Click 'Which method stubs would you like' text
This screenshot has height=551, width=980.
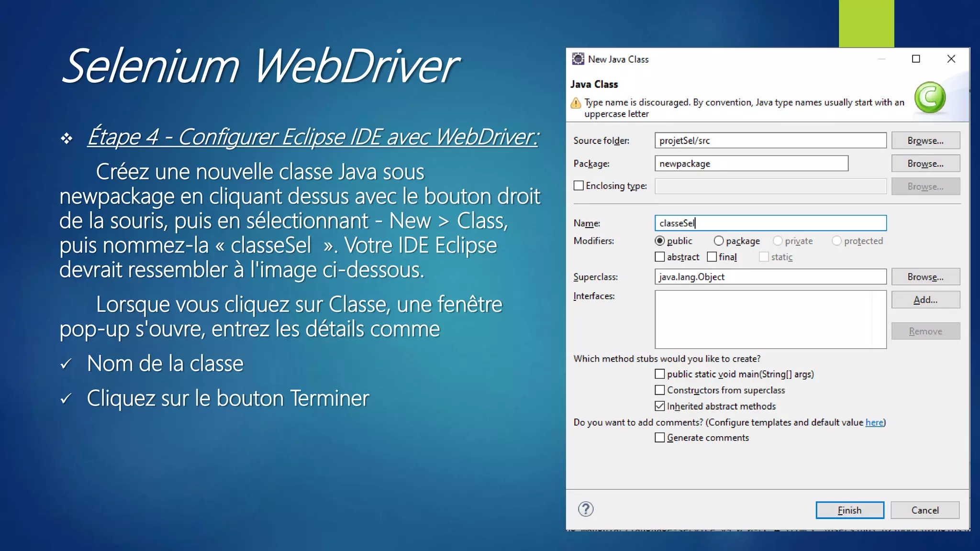pos(667,359)
